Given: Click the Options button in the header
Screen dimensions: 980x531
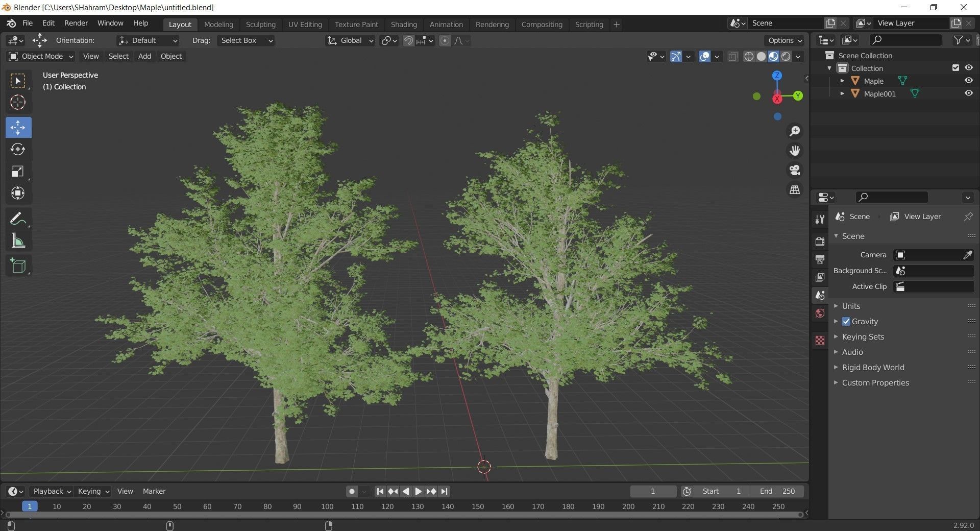Looking at the screenshot, I should (783, 40).
